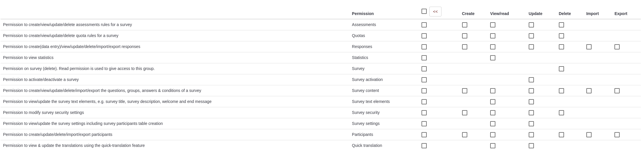Enable Delete permission for Survey security

(561, 113)
